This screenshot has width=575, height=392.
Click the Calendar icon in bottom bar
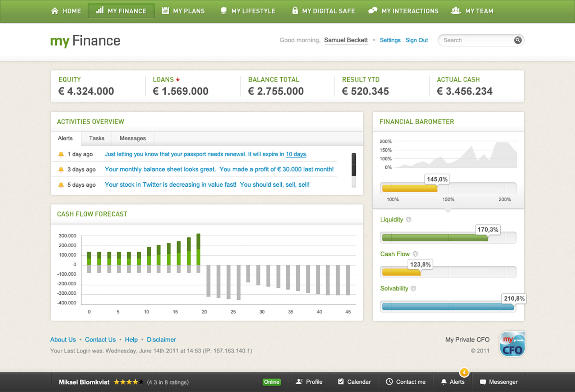[x=341, y=382]
